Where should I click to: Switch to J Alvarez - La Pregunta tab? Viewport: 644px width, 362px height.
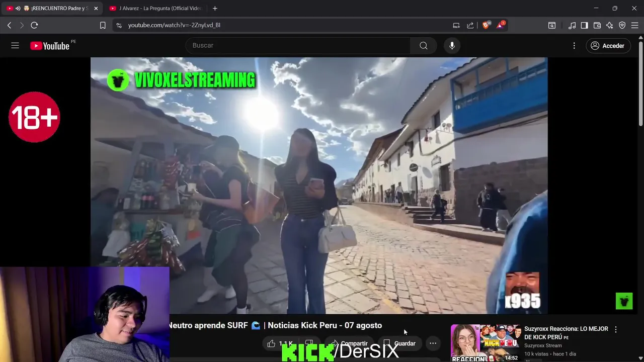coord(155,9)
